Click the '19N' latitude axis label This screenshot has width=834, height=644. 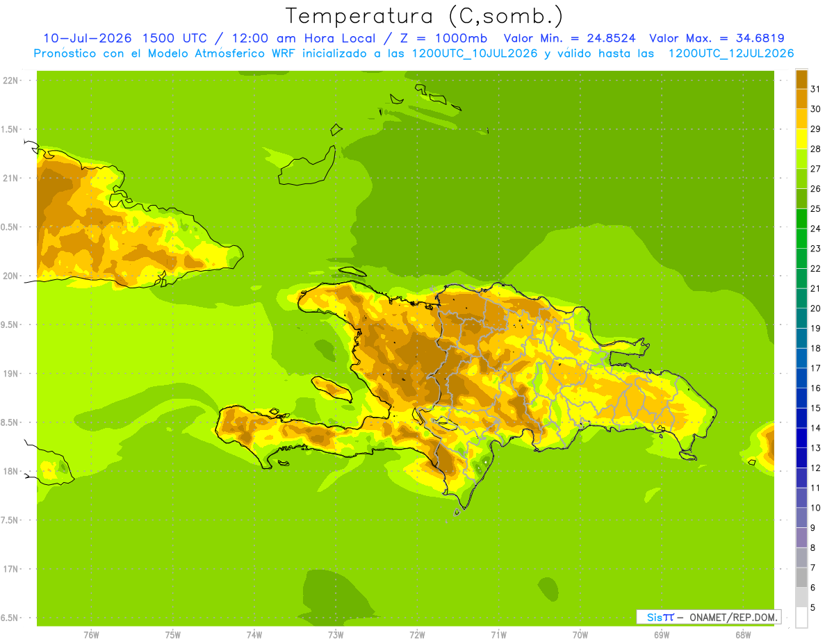[10, 373]
